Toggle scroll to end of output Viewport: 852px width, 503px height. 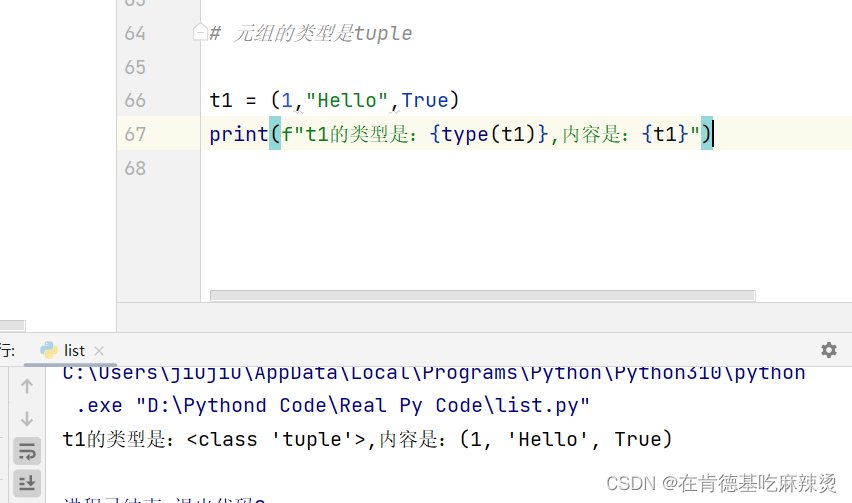point(27,483)
